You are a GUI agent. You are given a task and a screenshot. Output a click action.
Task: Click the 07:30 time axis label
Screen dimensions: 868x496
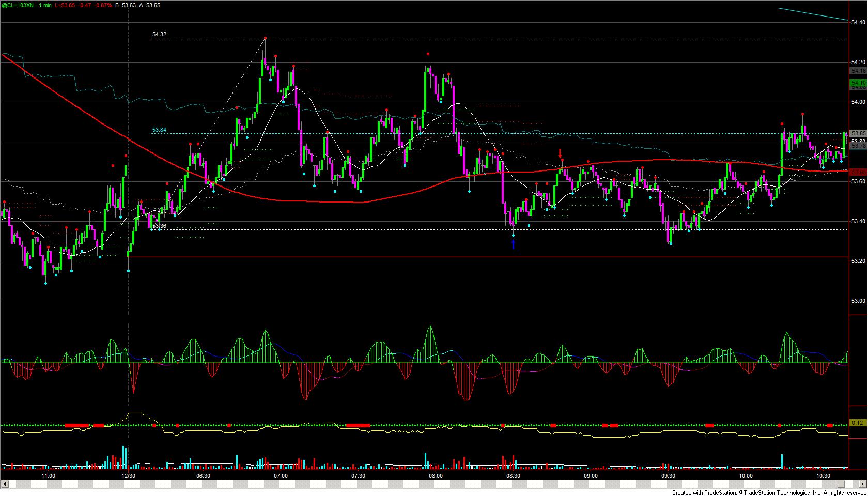(358, 476)
